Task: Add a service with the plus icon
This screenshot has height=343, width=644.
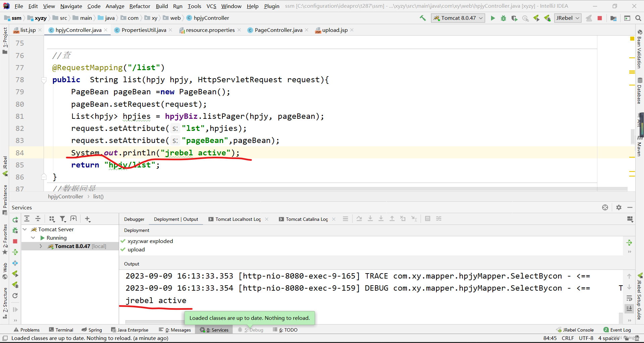Action: coord(88,219)
